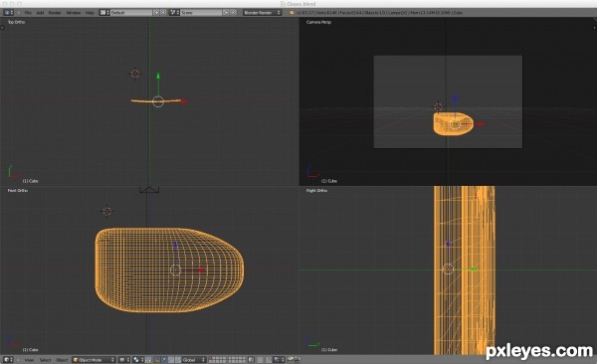Viewport: 597px width, 364px height.
Task: Open the View menu in 3D header
Action: 29,360
